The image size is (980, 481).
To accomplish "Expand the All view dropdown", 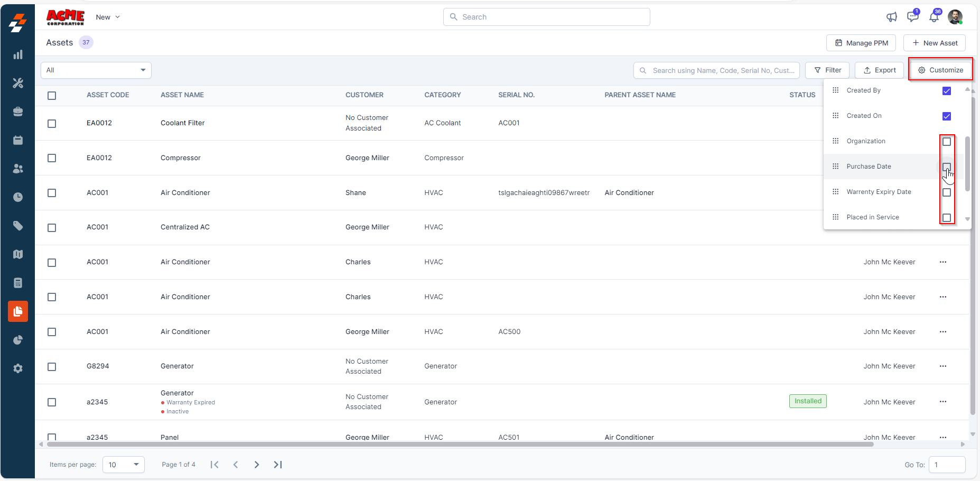I will (96, 70).
